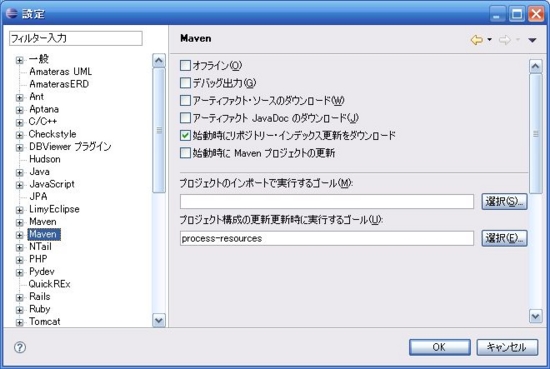Click the Eclipse icon in title bar

tap(12, 13)
